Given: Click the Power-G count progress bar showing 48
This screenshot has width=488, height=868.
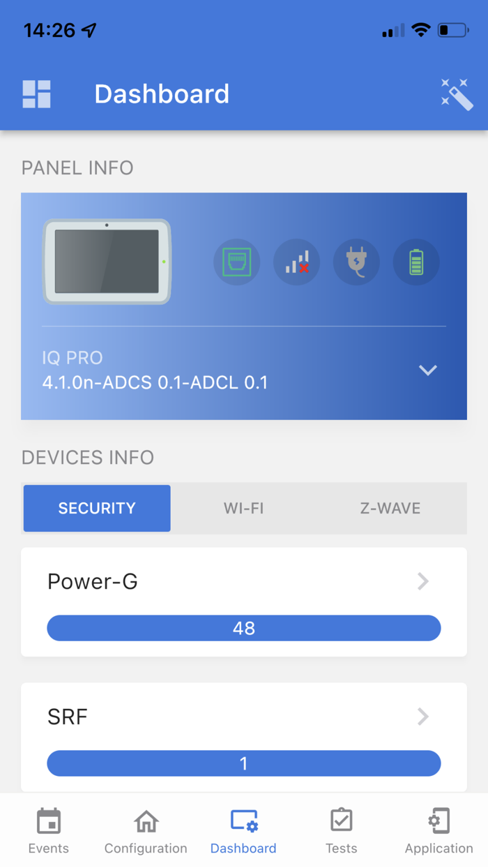Looking at the screenshot, I should pyautogui.click(x=243, y=627).
